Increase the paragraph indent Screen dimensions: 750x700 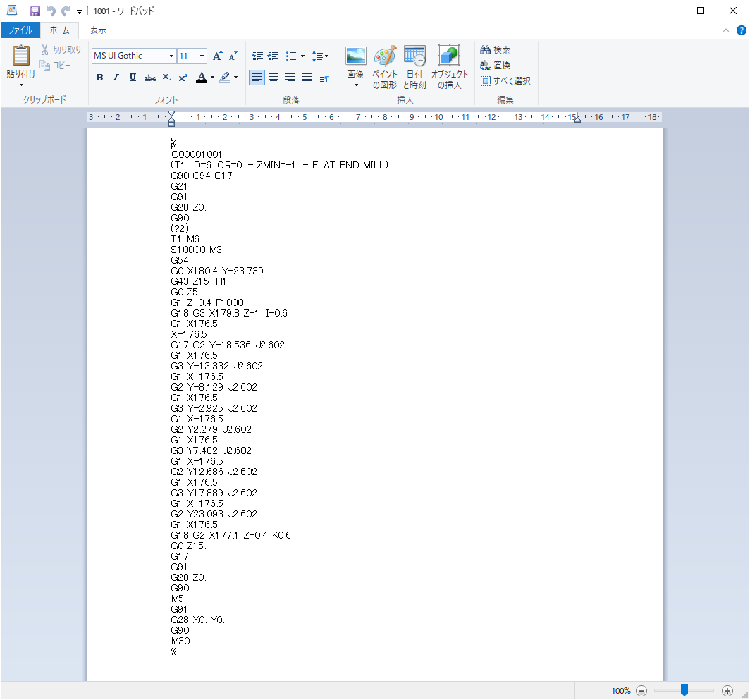click(273, 56)
